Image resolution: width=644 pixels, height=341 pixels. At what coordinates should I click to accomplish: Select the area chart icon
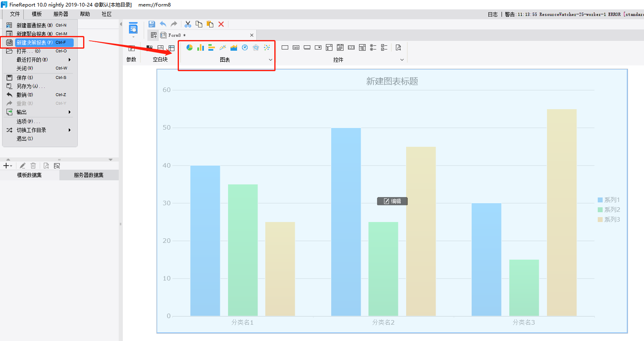[x=234, y=47]
